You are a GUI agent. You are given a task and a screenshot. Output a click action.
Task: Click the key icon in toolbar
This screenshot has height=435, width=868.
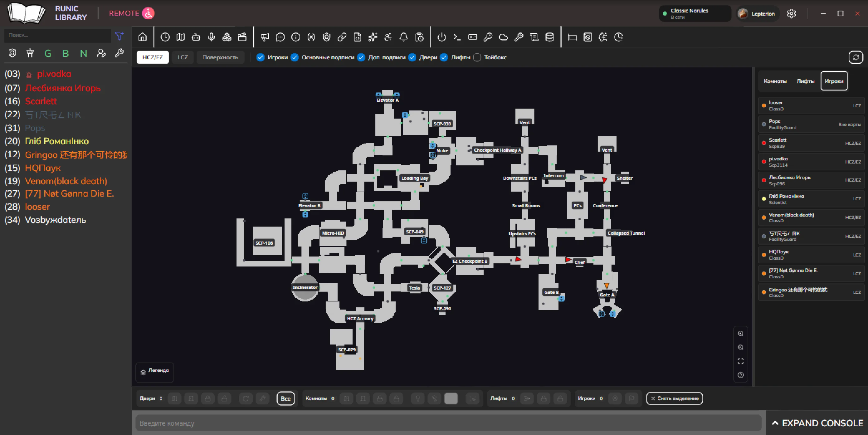click(x=488, y=37)
